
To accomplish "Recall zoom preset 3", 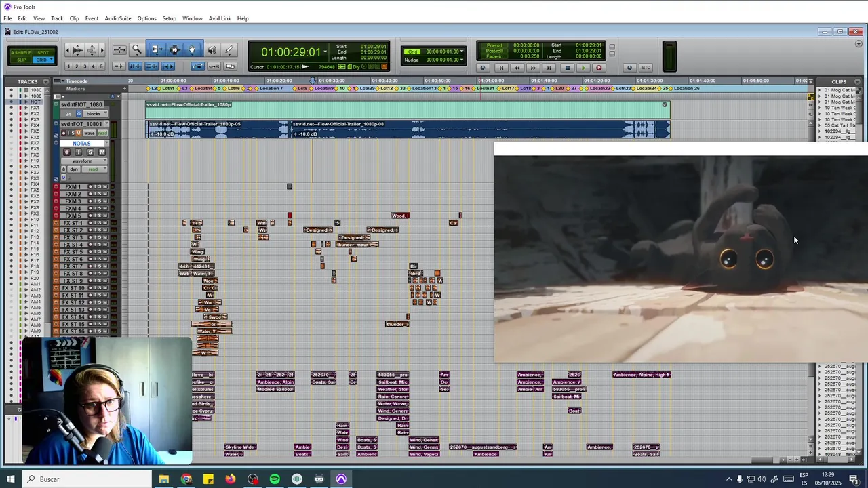I will tap(85, 66).
